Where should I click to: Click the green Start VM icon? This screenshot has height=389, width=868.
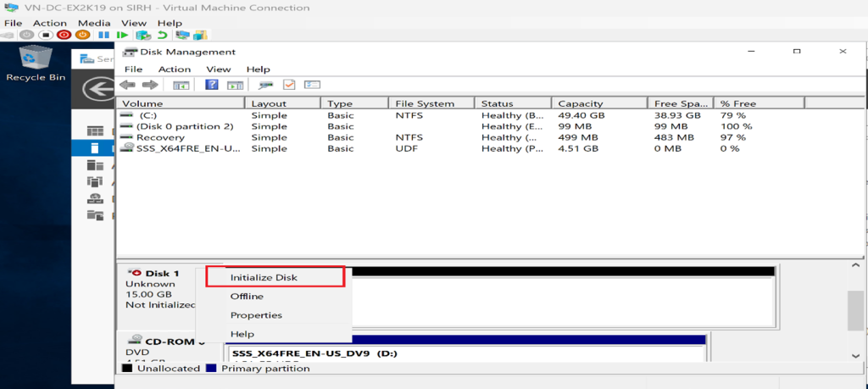(123, 35)
